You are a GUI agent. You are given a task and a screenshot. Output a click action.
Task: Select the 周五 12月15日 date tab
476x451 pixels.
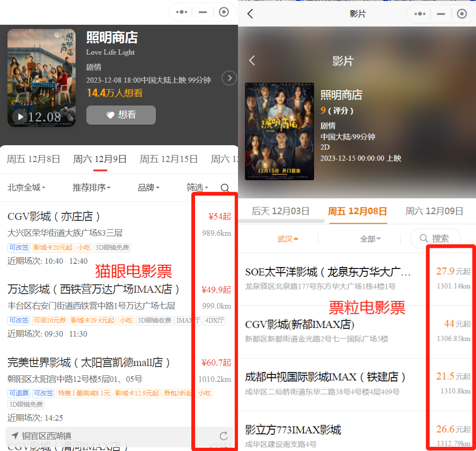168,159
